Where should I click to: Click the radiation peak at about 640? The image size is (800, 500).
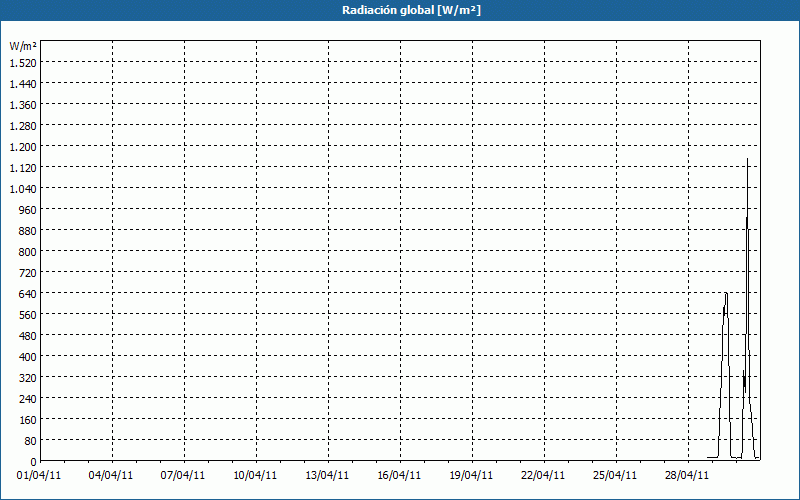tap(726, 294)
